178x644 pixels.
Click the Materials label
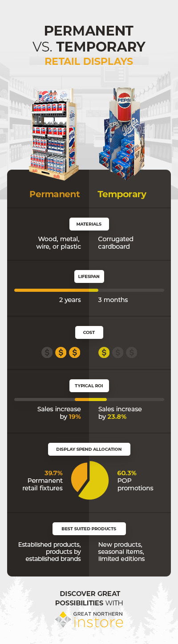[89, 224]
